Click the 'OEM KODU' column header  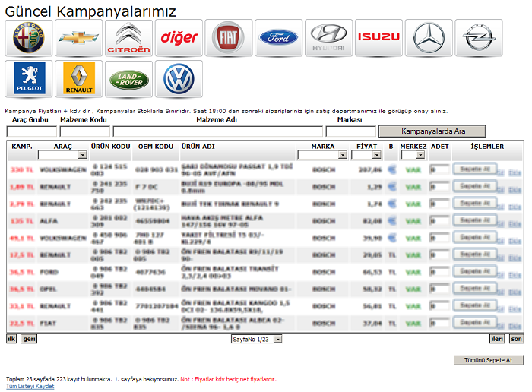[x=156, y=147]
